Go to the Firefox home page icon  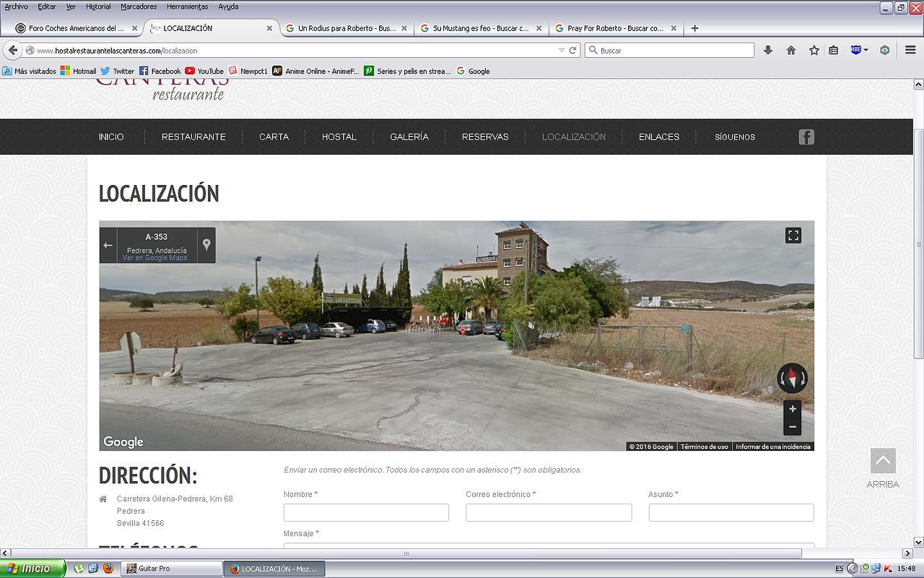(791, 50)
